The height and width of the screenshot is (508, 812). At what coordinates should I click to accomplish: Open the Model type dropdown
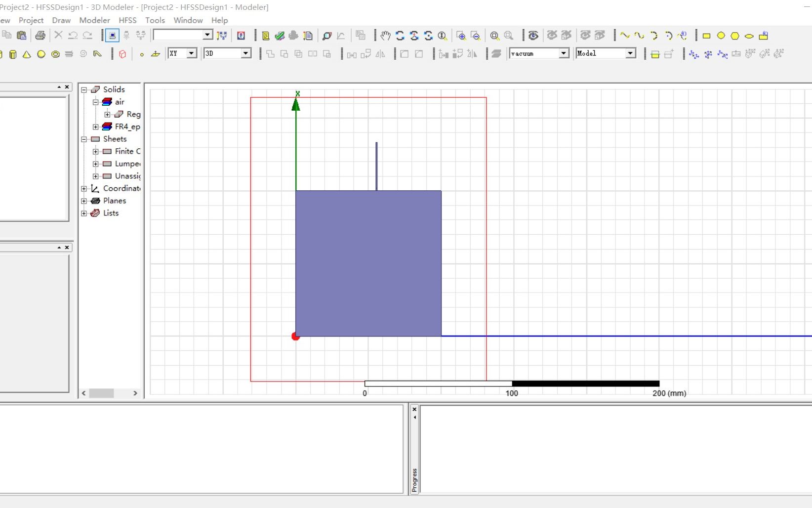coord(631,53)
